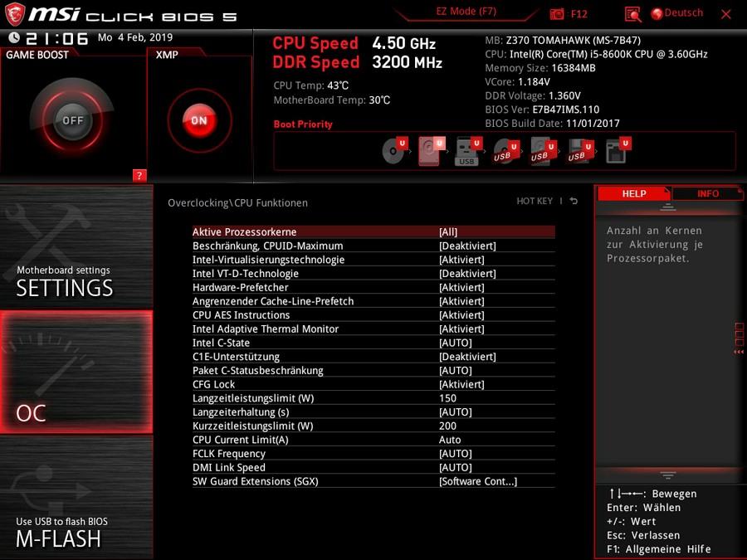Click the BIOS Ver E7B47IMS.110 text

tap(542, 110)
